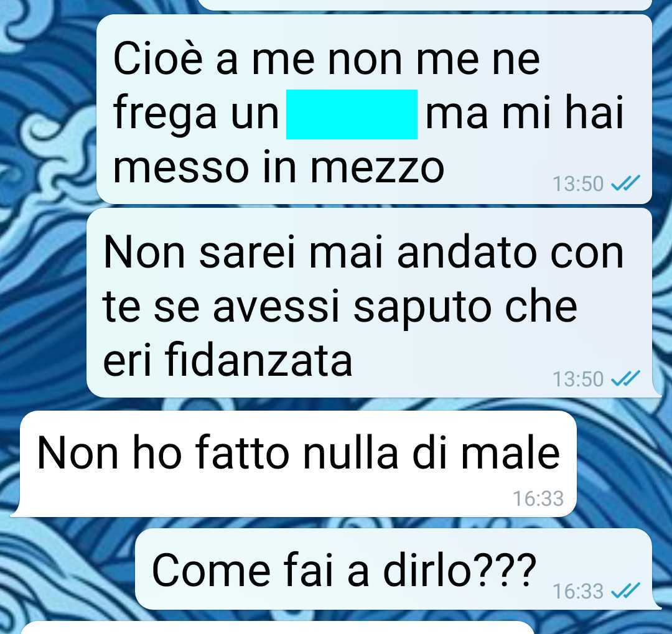This screenshot has width=672, height=634.
Task: Select the "Cioè a me non me ne" message bubble
Action: pyautogui.click(x=374, y=110)
